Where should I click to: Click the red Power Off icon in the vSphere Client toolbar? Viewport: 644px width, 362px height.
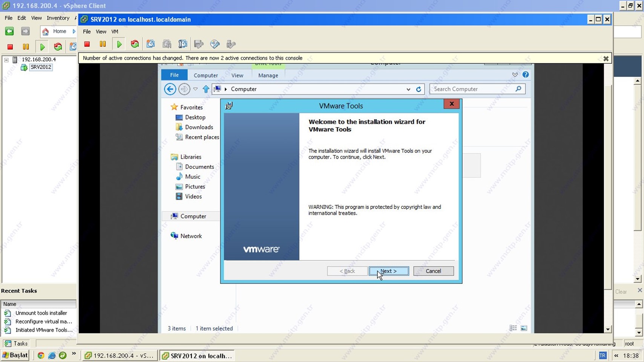pos(10,47)
